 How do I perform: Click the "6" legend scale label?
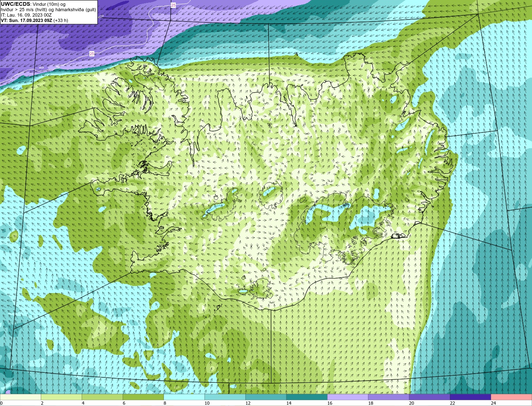tap(124, 403)
